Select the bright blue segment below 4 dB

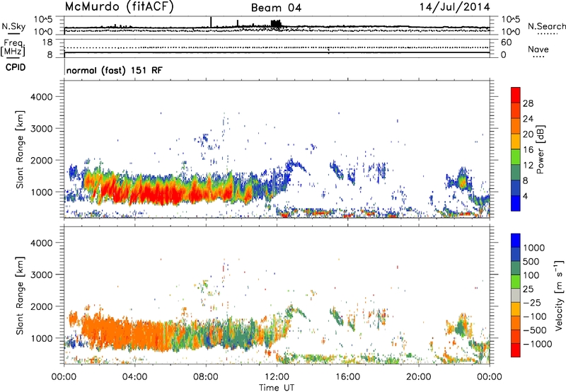click(516, 203)
